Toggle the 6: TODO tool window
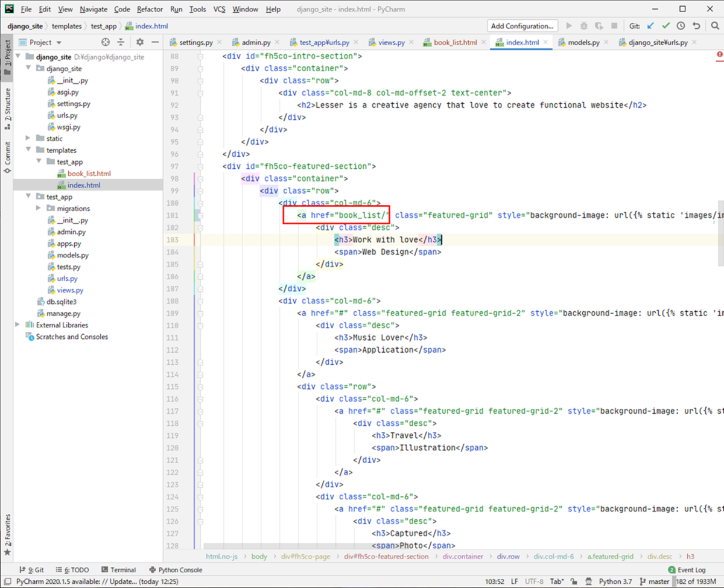724x588 pixels. tap(72, 570)
